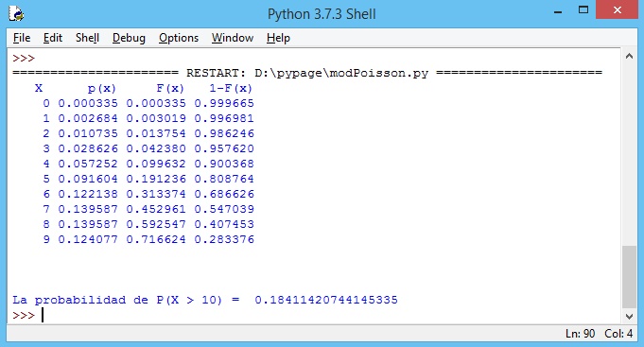Screen dimensions: 644x347
Task: Click value 0.013754
Action: 156,134
